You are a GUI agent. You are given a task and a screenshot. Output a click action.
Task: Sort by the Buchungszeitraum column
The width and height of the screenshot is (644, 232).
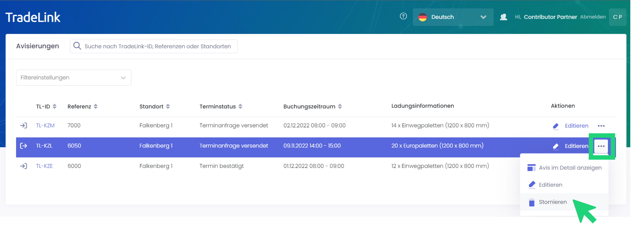340,107
